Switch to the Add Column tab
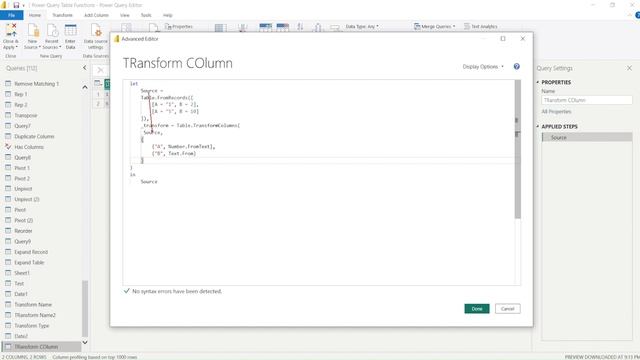The image size is (640, 360). [x=96, y=15]
